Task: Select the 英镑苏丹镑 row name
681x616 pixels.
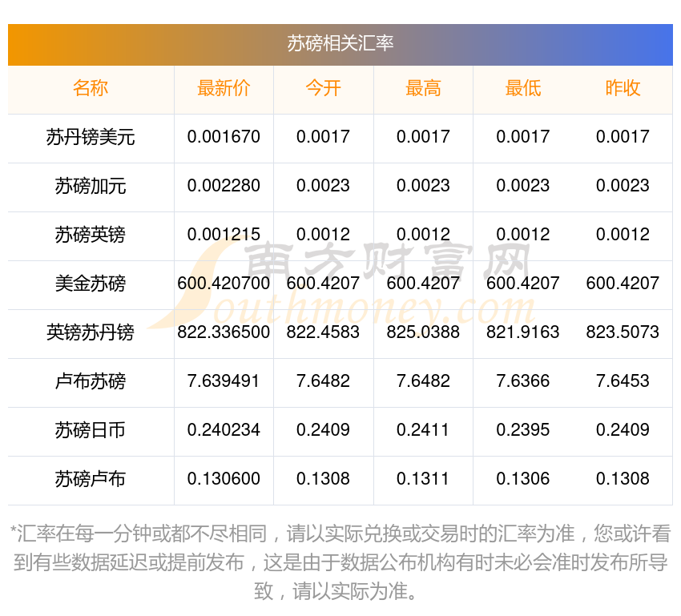Action: point(91,332)
